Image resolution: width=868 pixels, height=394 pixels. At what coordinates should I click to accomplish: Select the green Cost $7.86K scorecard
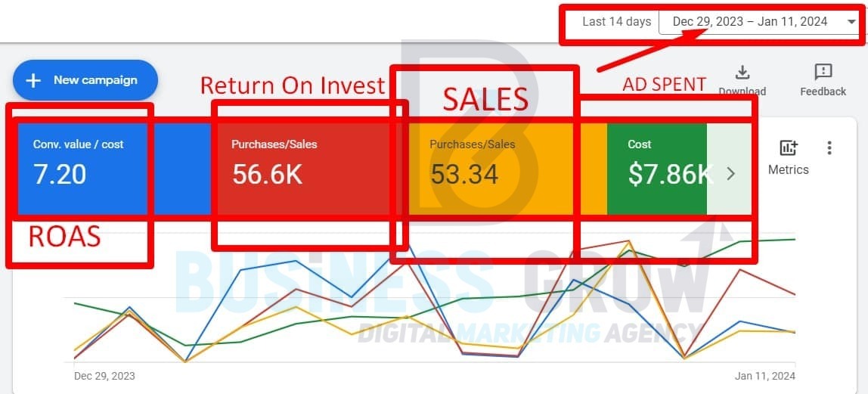point(657,169)
